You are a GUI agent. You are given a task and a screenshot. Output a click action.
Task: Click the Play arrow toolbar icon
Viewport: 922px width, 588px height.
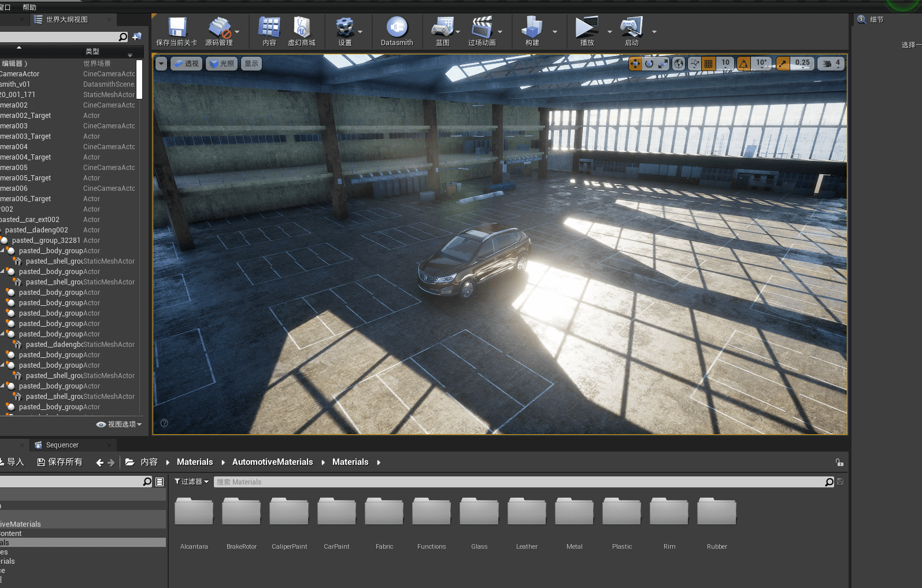(587, 27)
